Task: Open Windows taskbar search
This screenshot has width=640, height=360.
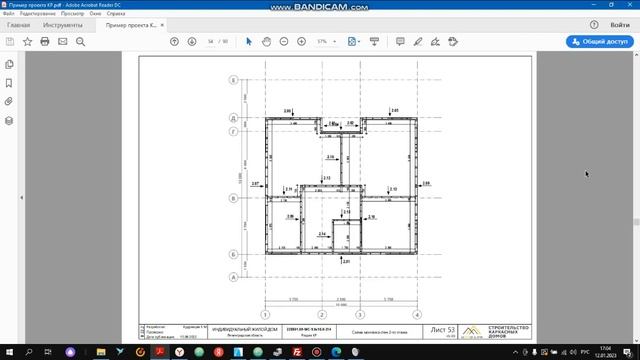Action: [29, 352]
